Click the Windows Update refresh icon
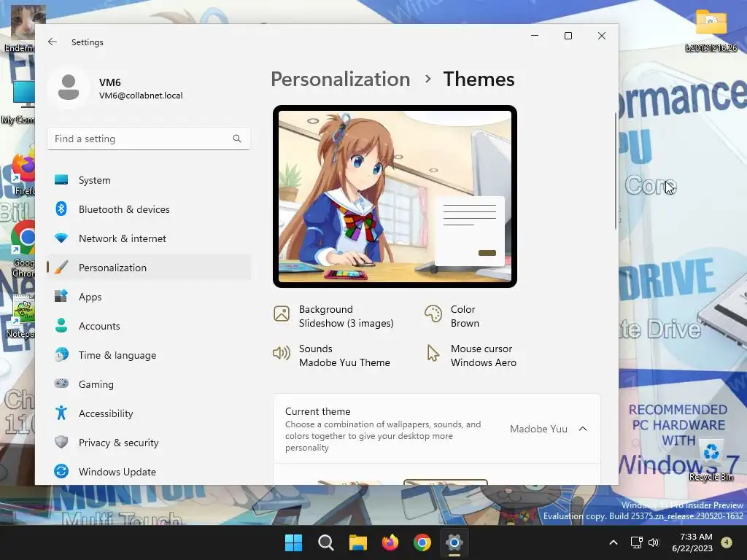The image size is (747, 560). tap(61, 472)
